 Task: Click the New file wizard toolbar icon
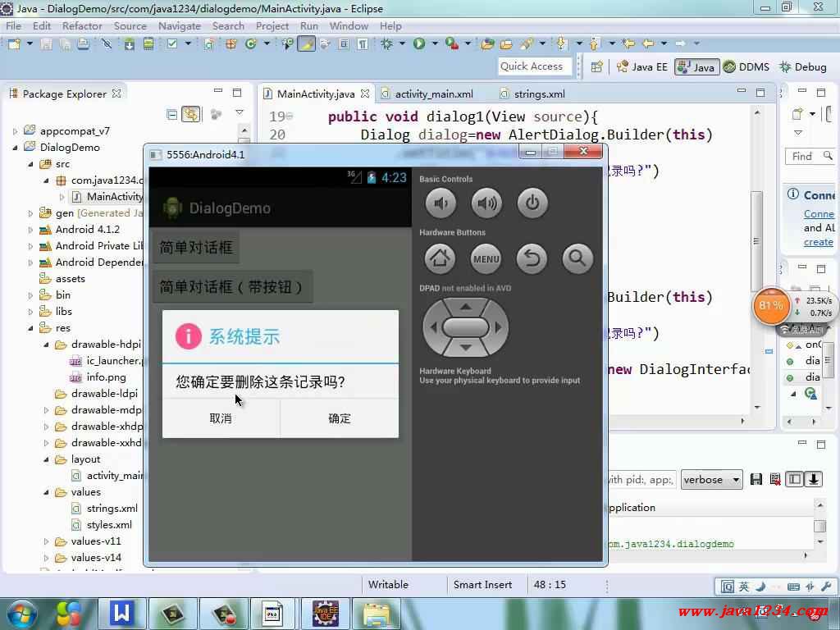coord(14,44)
